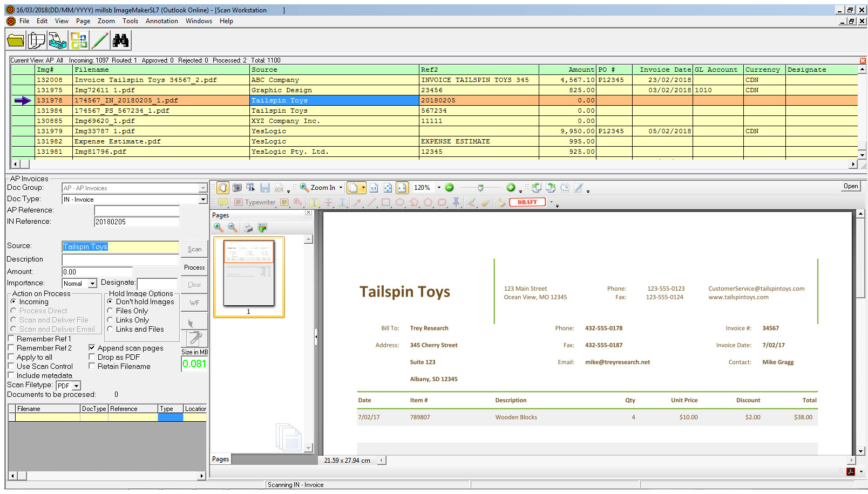Click the green plus zoom in button
The height and width of the screenshot is (494, 868).
(511, 188)
